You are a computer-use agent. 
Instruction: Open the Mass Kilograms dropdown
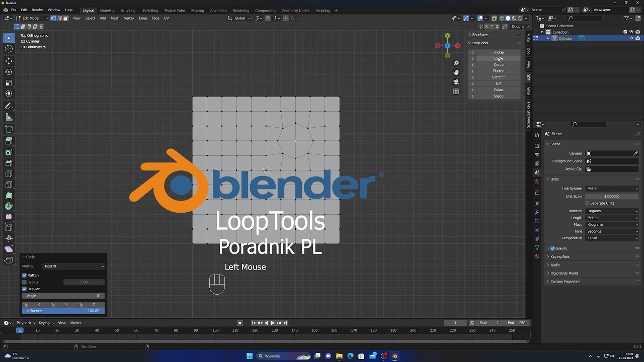pos(612,225)
